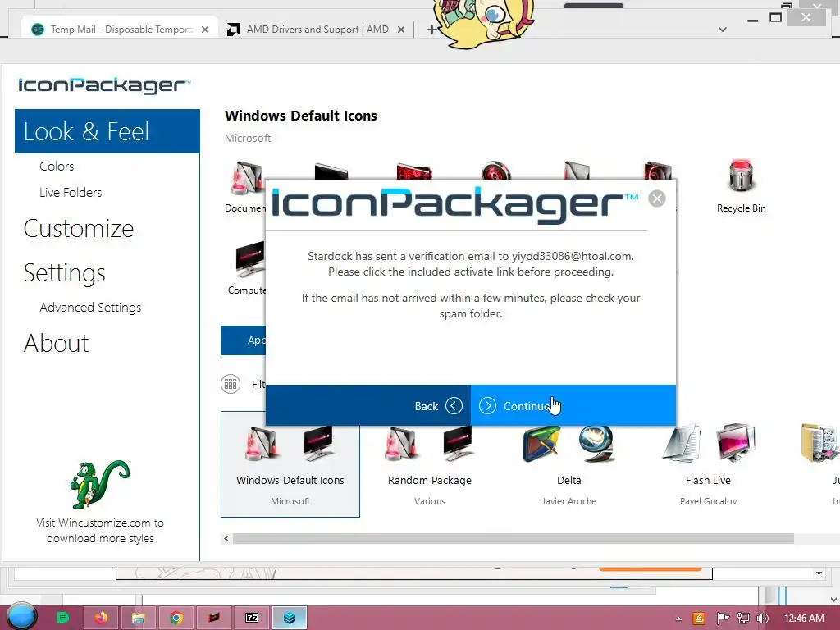Click the 12:46 AM taskbar clock
This screenshot has height=630, width=840.
tap(804, 619)
